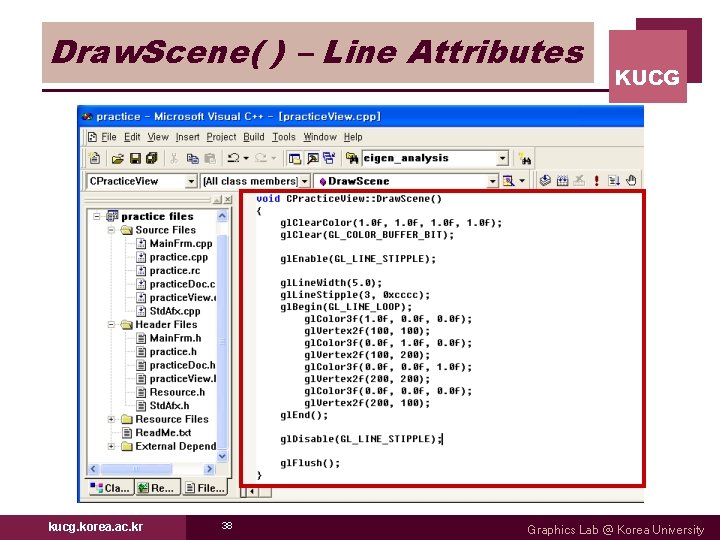Viewport: 720px width, 540px height.
Task: Open the Edit menu
Action: pos(132,137)
